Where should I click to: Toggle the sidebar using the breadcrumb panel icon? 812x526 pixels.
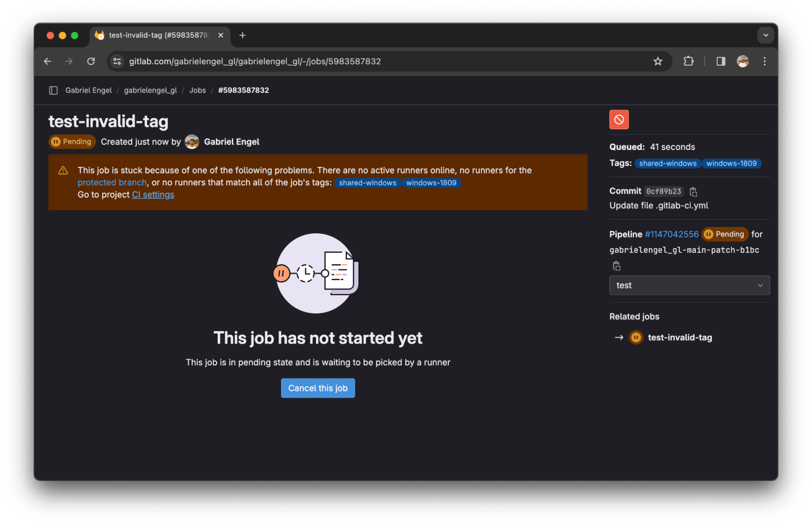53,90
